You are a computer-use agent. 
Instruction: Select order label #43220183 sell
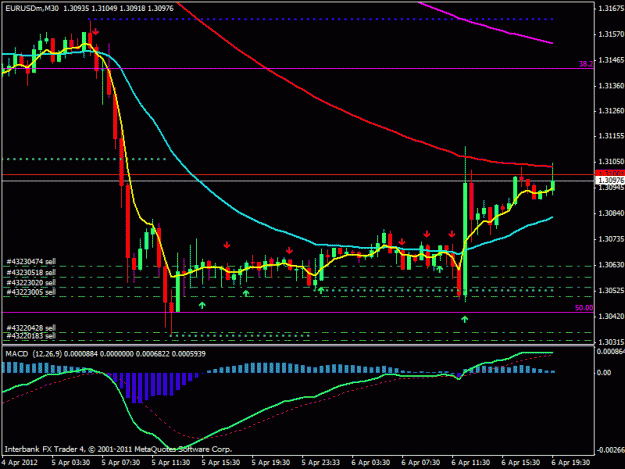pos(31,336)
